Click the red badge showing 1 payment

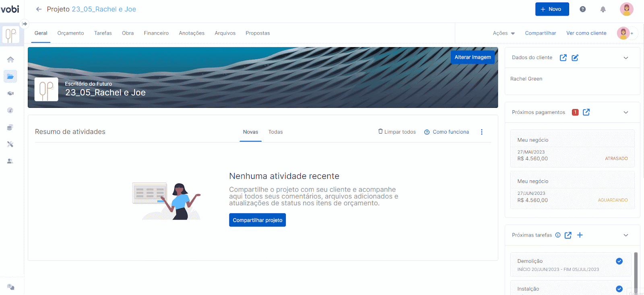[575, 112]
